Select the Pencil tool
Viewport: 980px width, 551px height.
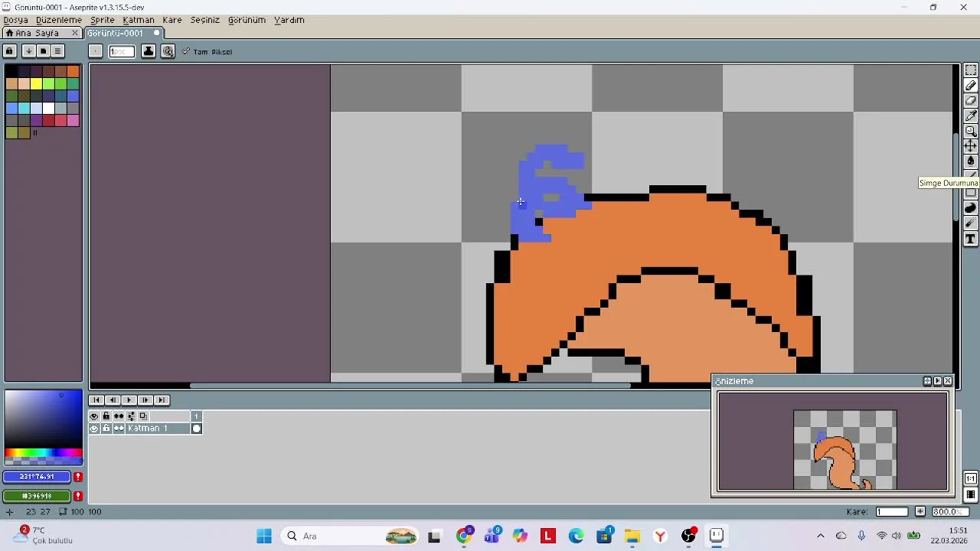tap(971, 86)
